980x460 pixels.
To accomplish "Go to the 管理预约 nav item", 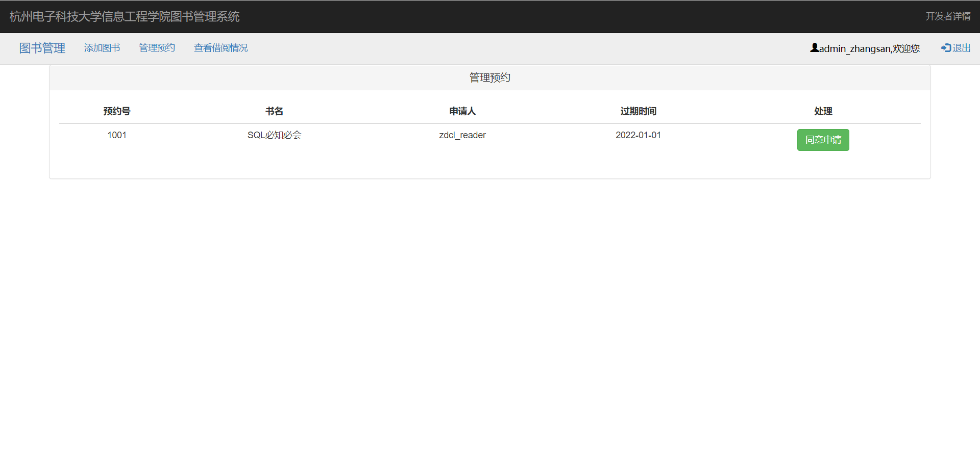I will point(157,48).
